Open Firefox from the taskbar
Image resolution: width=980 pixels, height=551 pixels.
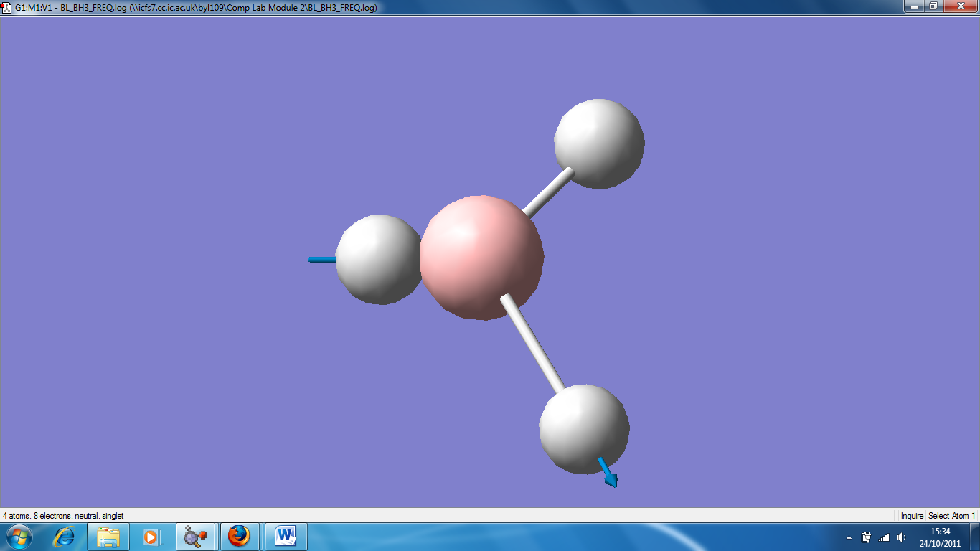pos(239,537)
